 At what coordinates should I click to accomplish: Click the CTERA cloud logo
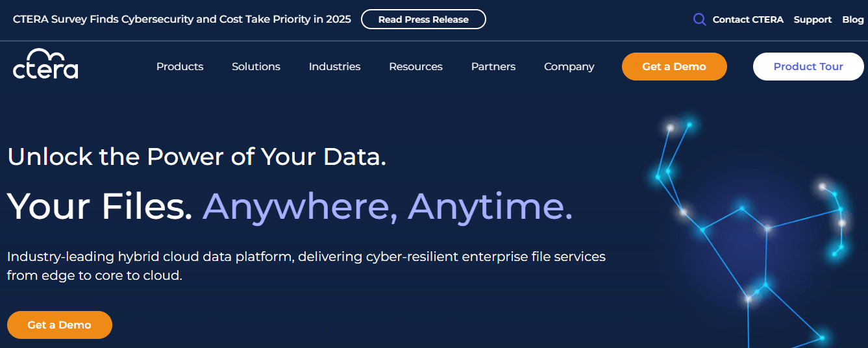tap(45, 64)
